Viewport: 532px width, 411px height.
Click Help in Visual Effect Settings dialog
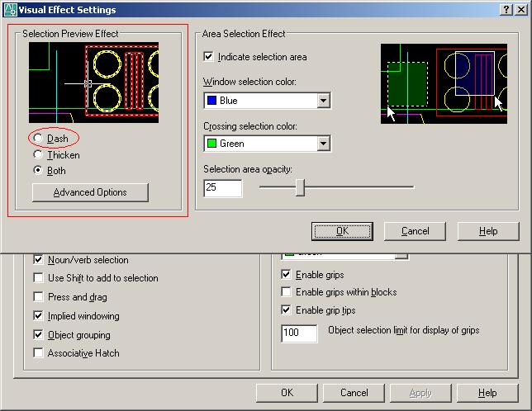tap(488, 231)
